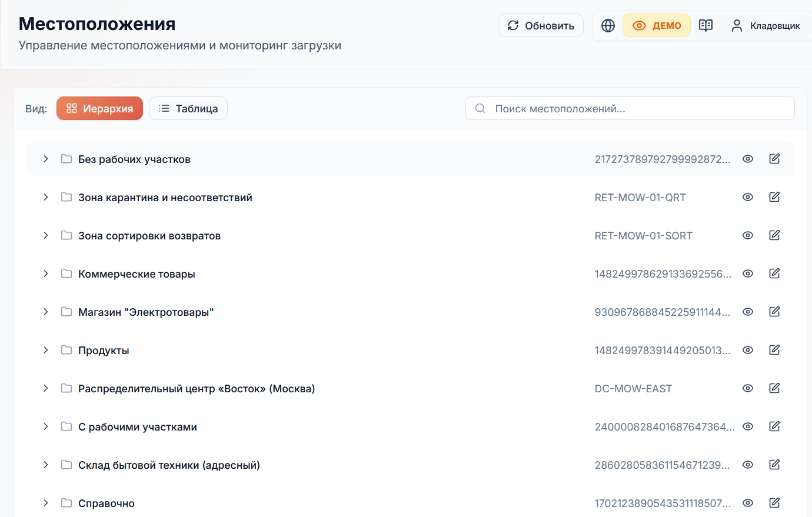
Task: Open the 'Кладовщик' user menu
Action: pos(766,26)
